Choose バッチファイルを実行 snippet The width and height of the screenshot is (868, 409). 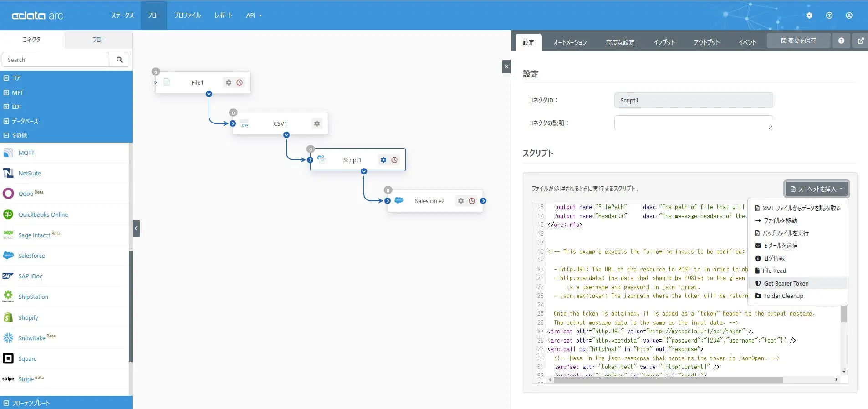pos(798,233)
